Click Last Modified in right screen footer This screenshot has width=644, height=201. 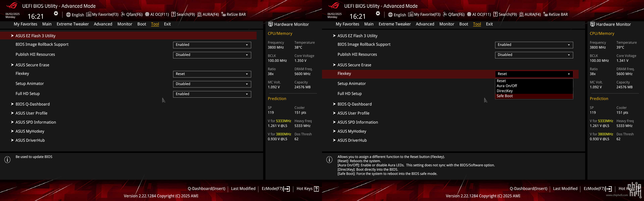click(x=565, y=189)
